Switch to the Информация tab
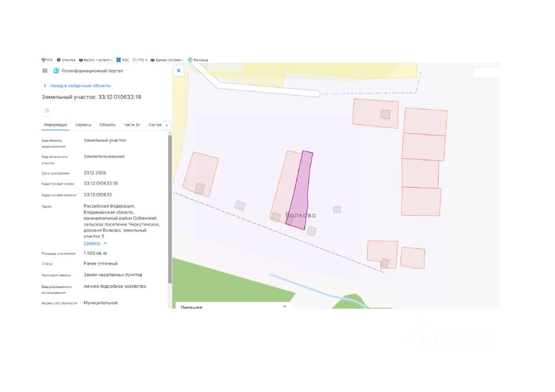Image resolution: width=555 pixels, height=392 pixels. tap(55, 125)
